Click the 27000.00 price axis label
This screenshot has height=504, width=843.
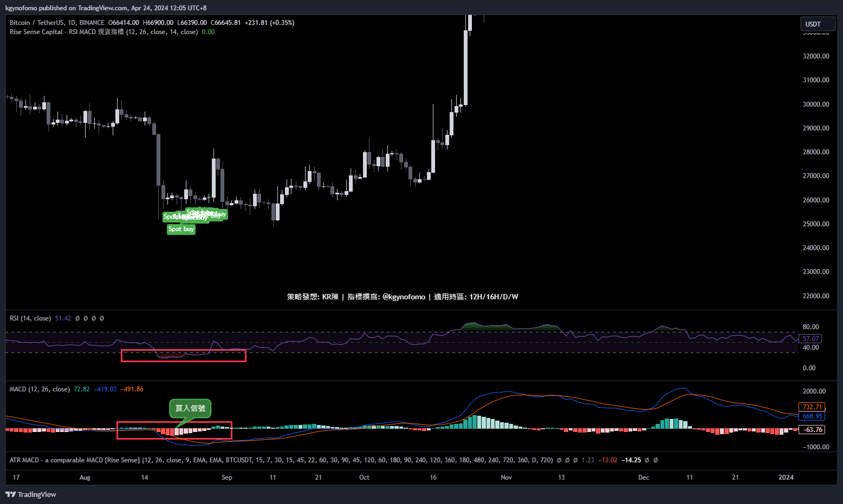pos(816,176)
